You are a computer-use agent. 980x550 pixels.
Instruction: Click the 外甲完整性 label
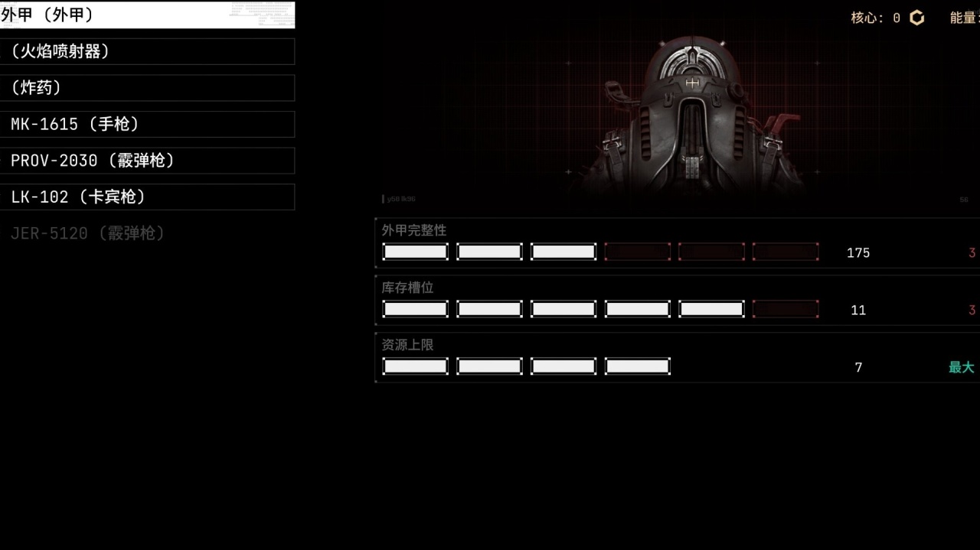tap(414, 229)
